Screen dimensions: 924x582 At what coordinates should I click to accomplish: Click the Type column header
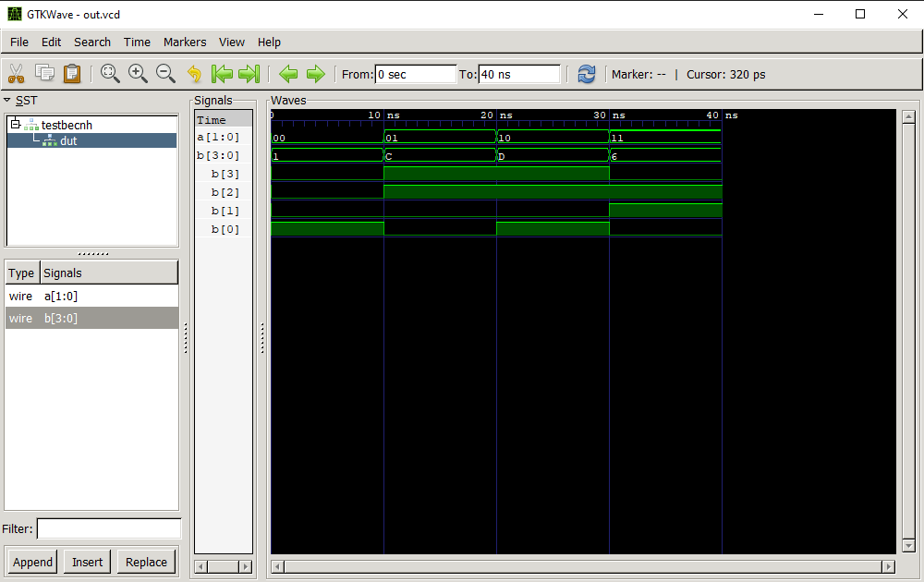pyautogui.click(x=22, y=273)
